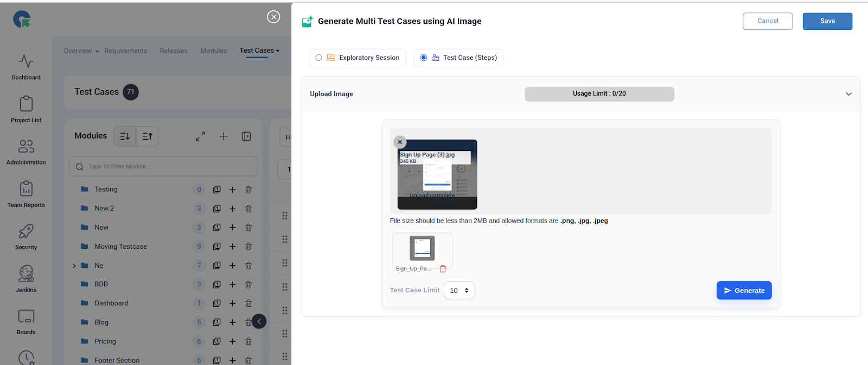
Task: Collapse the Upload Image section chevron
Action: coord(848,94)
